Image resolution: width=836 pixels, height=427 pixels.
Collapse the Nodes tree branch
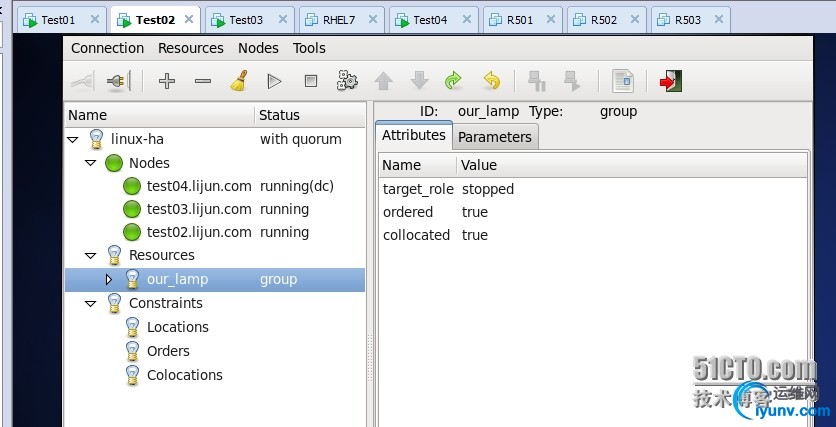click(x=91, y=163)
